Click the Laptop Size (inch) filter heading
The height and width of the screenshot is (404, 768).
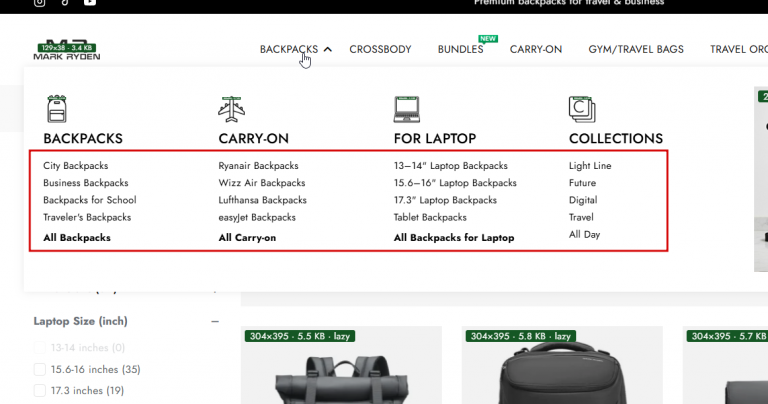coord(80,321)
